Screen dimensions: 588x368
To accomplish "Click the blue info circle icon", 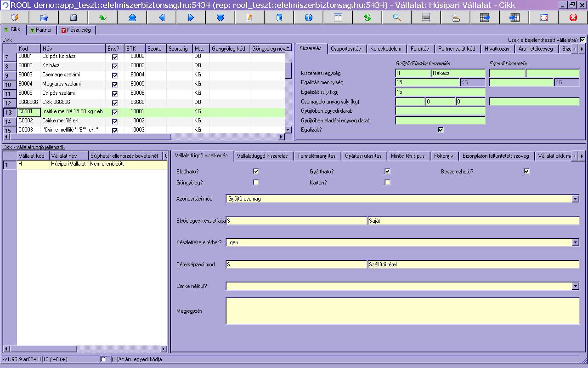I will point(309,17).
